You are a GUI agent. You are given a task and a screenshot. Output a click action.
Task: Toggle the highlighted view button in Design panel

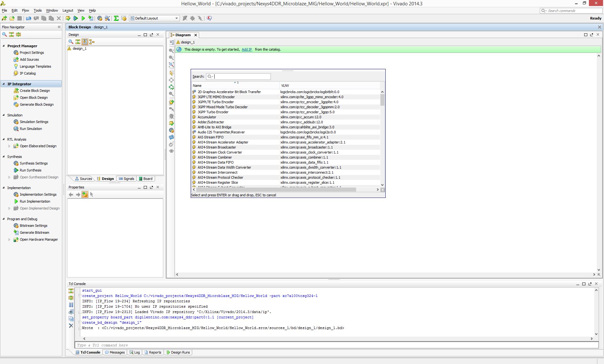point(85,42)
